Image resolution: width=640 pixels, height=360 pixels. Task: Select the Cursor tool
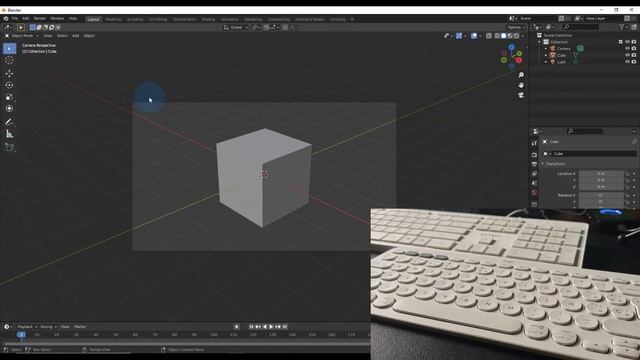click(9, 60)
